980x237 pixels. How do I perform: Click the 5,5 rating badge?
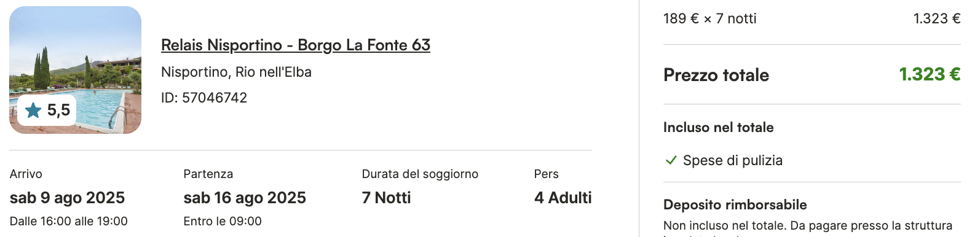pos(47,111)
